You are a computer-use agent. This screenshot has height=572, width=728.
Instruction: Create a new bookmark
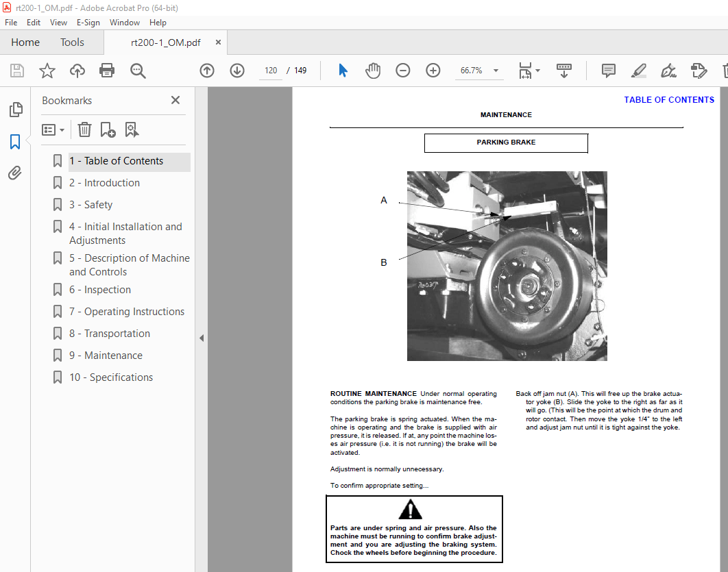click(x=107, y=129)
